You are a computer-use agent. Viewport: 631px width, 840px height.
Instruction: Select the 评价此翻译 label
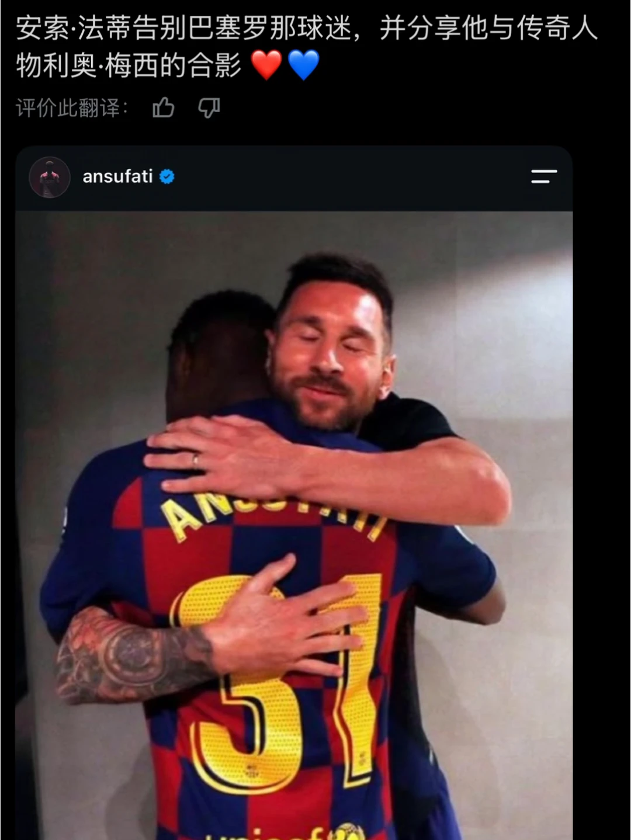coord(72,108)
